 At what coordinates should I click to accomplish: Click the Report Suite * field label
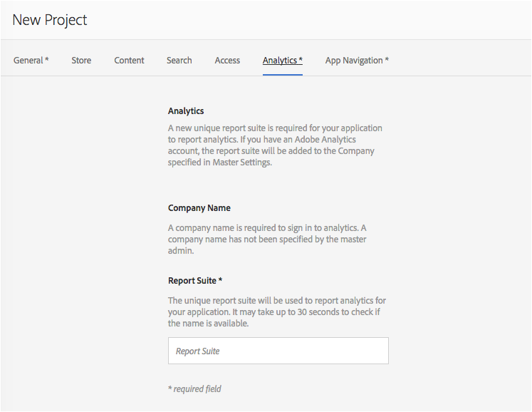[x=195, y=281]
